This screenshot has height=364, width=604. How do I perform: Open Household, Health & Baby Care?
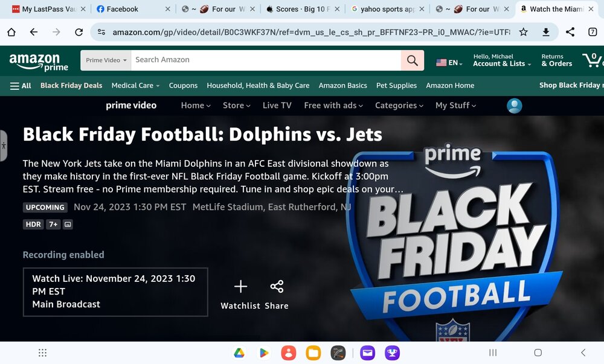(258, 86)
